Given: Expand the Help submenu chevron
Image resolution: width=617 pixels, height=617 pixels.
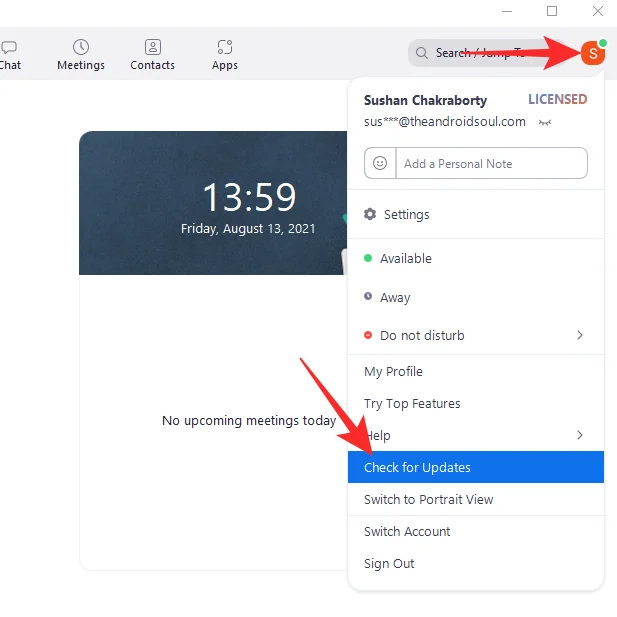Looking at the screenshot, I should click(580, 435).
